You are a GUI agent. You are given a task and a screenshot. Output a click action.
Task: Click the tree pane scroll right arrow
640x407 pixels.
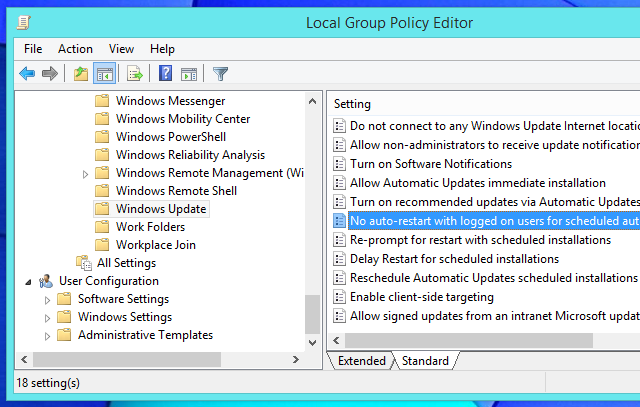point(296,360)
